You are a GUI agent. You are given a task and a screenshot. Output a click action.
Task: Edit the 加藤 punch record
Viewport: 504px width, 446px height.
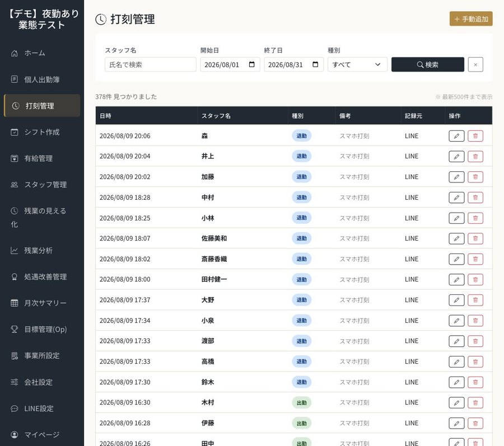point(456,177)
